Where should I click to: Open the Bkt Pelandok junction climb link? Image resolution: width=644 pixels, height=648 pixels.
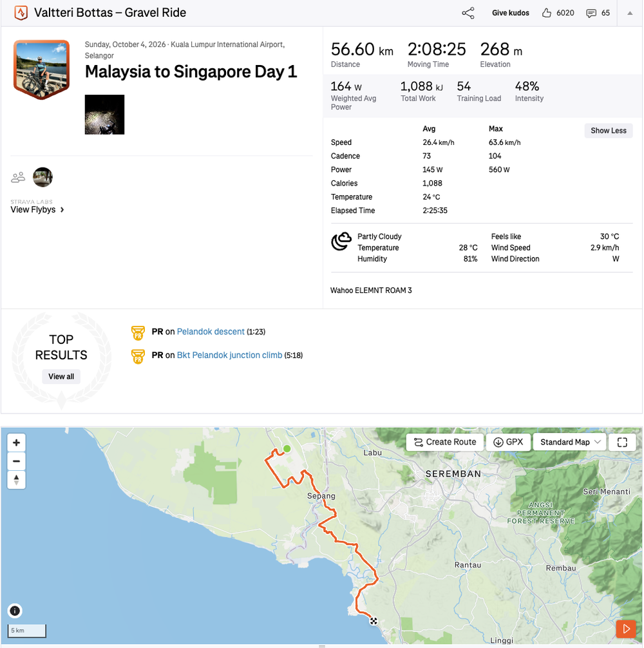point(230,355)
